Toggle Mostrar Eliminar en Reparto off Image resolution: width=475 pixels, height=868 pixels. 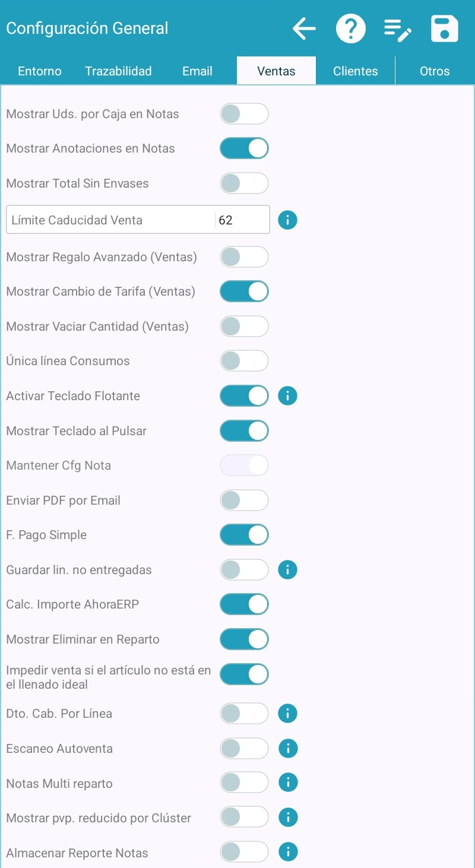tap(244, 639)
